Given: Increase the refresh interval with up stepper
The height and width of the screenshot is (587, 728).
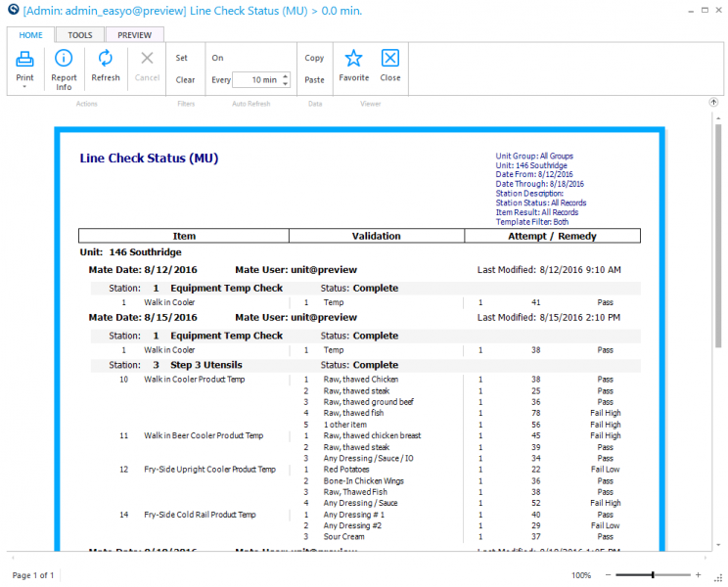Looking at the screenshot, I should pos(286,76).
